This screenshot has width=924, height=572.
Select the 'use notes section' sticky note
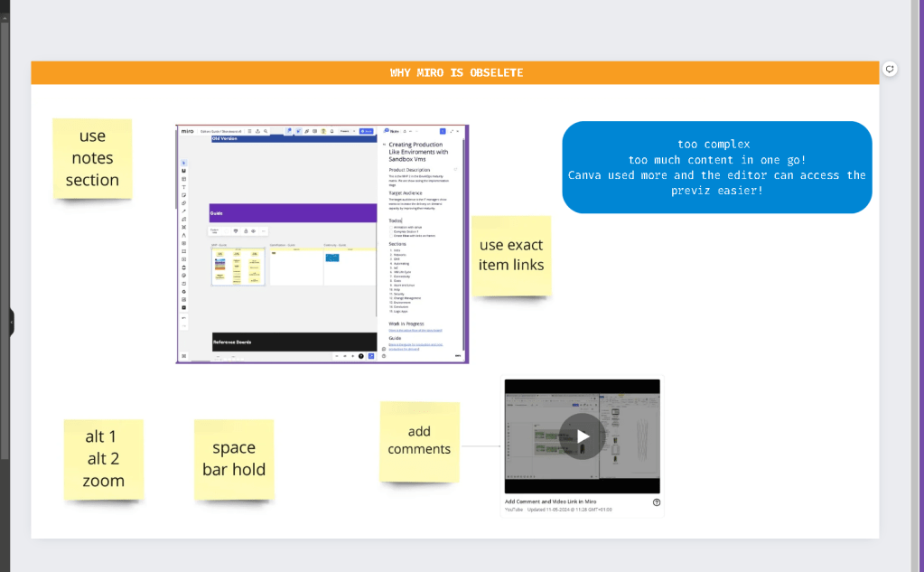[92, 158]
